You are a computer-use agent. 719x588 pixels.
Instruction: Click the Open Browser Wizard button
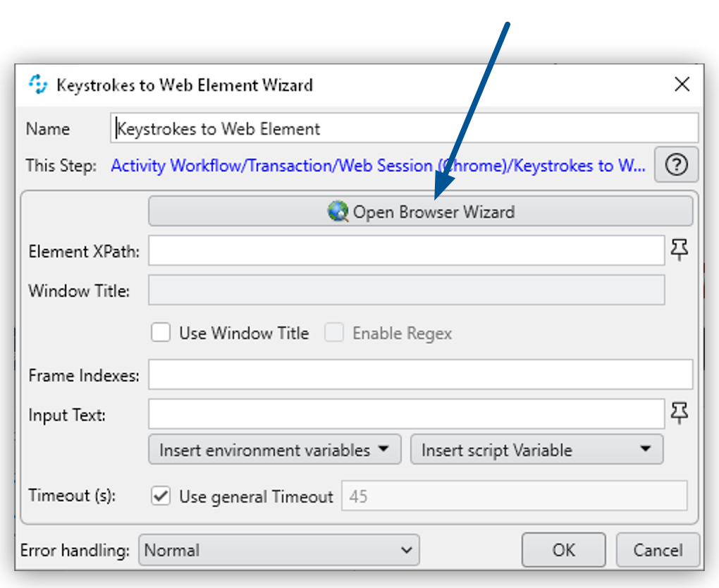421,211
